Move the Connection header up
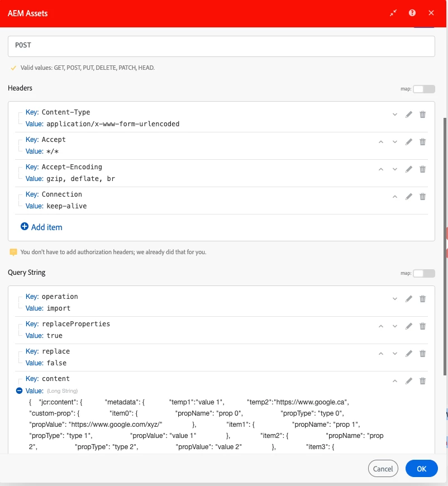This screenshot has height=486, width=448. click(395, 197)
